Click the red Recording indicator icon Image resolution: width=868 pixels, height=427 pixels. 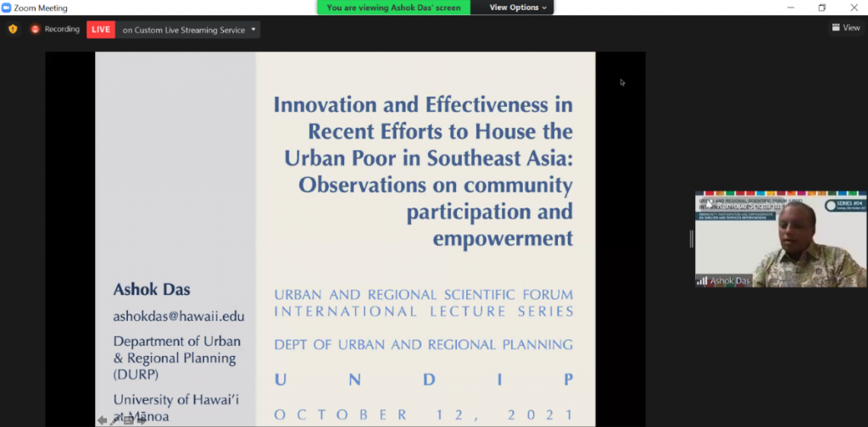[35, 29]
